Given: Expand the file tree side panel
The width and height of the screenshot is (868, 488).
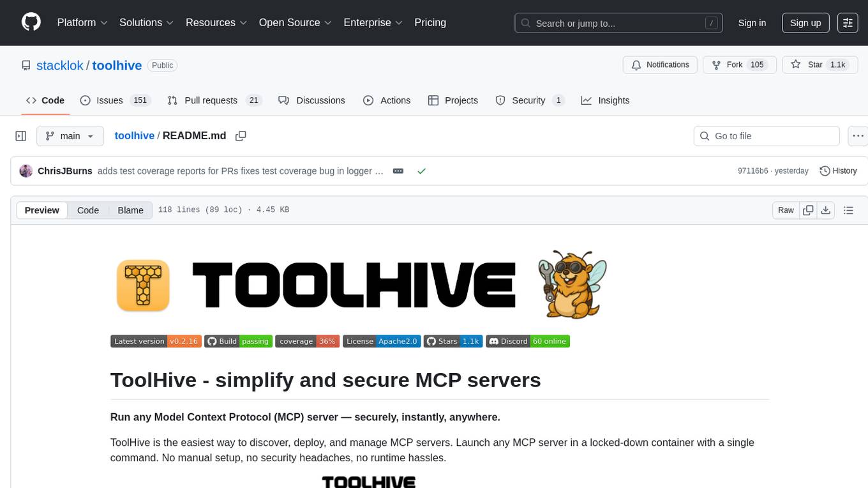Looking at the screenshot, I should click(20, 136).
